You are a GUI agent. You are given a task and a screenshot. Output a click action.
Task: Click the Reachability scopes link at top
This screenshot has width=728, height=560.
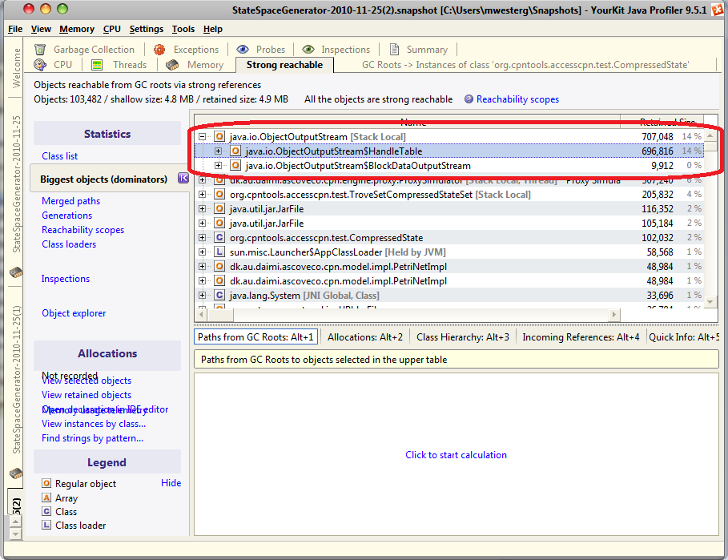tap(517, 99)
